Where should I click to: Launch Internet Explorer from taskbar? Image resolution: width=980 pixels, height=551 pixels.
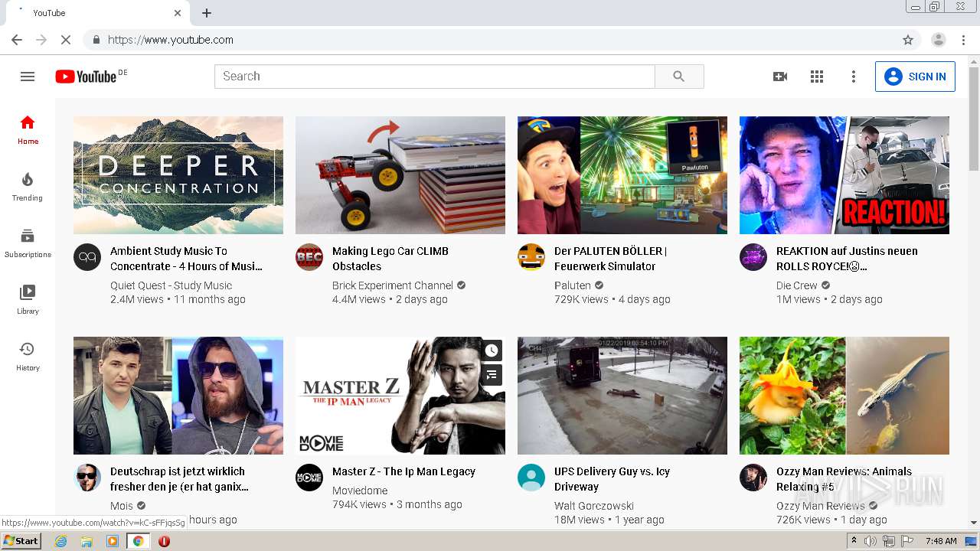[60, 541]
